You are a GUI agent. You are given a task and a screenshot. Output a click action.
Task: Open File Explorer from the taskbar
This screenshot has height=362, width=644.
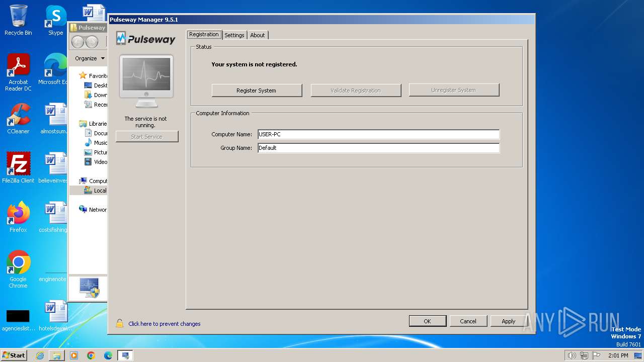click(57, 355)
